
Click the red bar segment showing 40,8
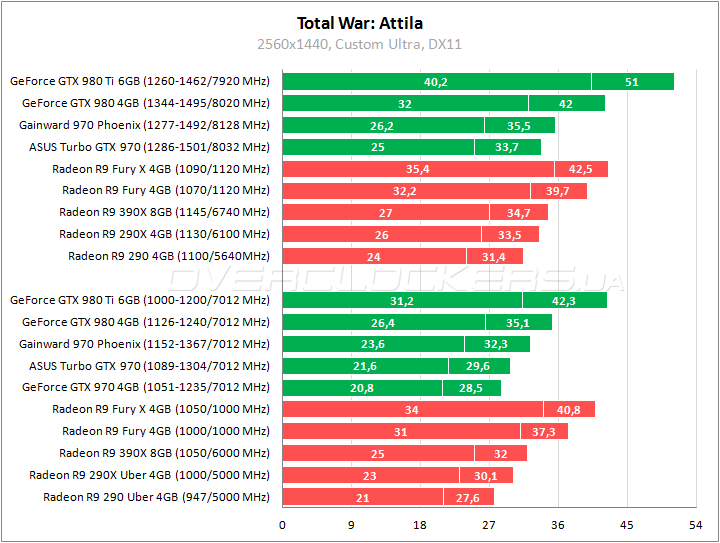coord(569,409)
